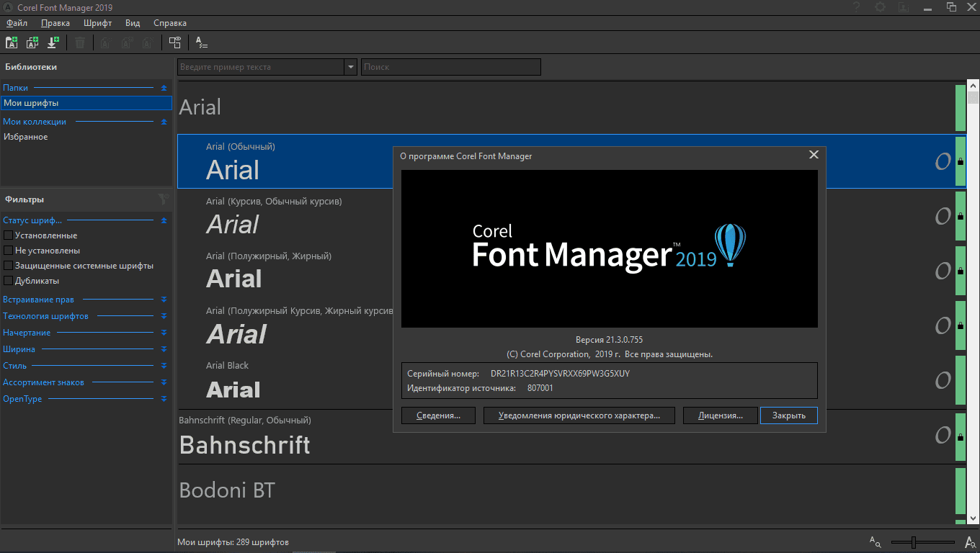Viewport: 980px width, 553px height.
Task: Select Мои шрифты library item
Action: tap(86, 103)
